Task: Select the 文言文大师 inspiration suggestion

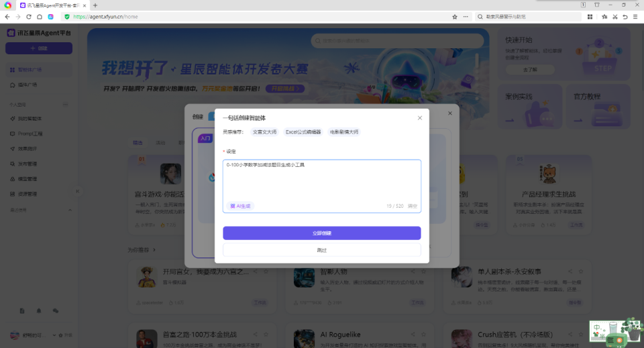Action: click(x=264, y=131)
